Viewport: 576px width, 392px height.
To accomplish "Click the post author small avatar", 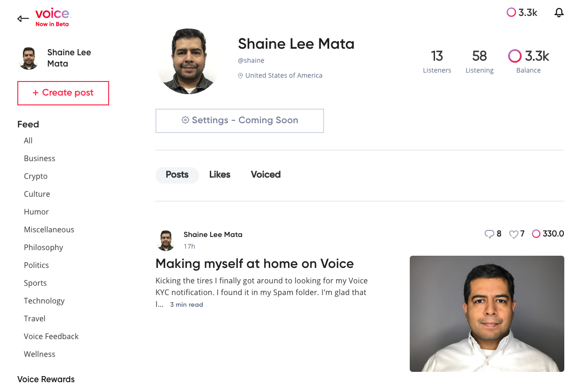I will tap(165, 240).
